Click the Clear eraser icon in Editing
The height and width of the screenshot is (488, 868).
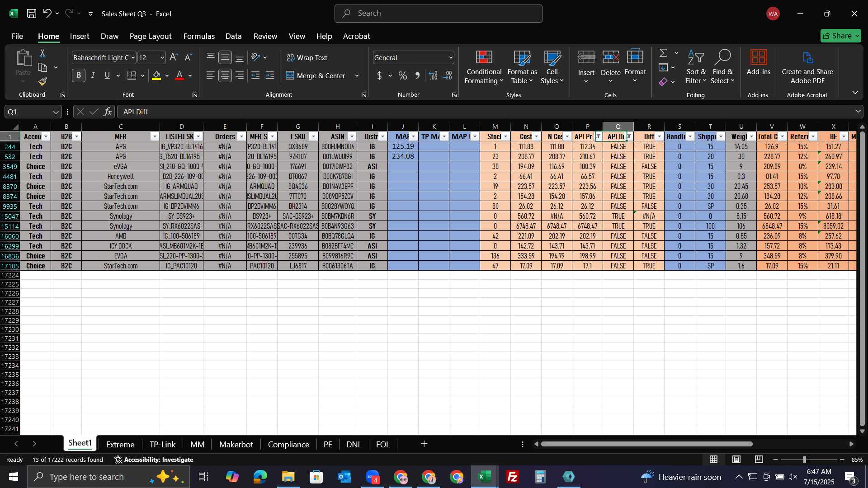(663, 82)
